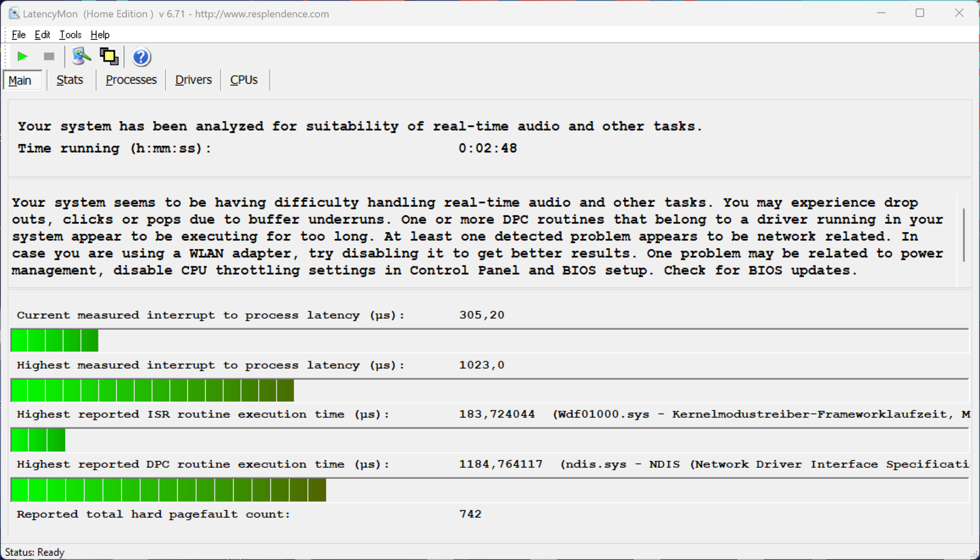This screenshot has height=560, width=980.
Task: Click scrollbar of the analysis text box
Action: tap(964, 235)
